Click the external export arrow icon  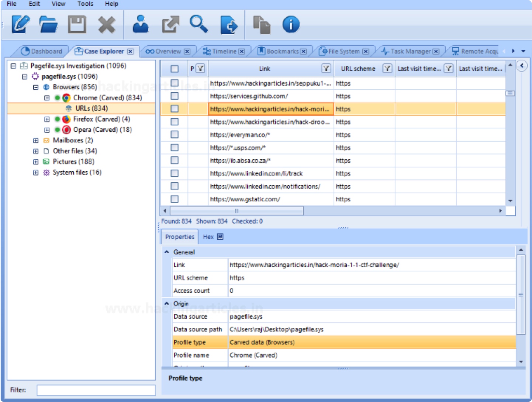pos(170,24)
